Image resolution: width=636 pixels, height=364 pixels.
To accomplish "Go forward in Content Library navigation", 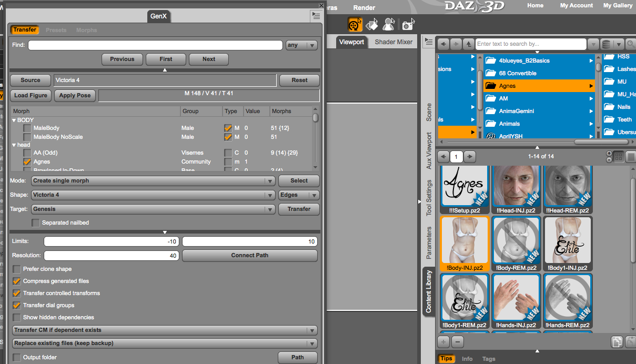I will [456, 44].
